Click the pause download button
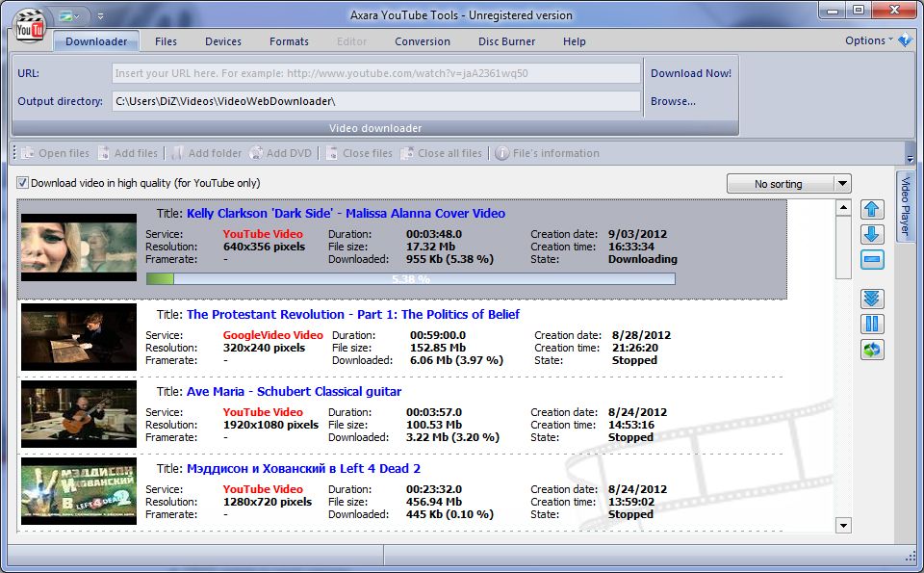 click(x=872, y=325)
